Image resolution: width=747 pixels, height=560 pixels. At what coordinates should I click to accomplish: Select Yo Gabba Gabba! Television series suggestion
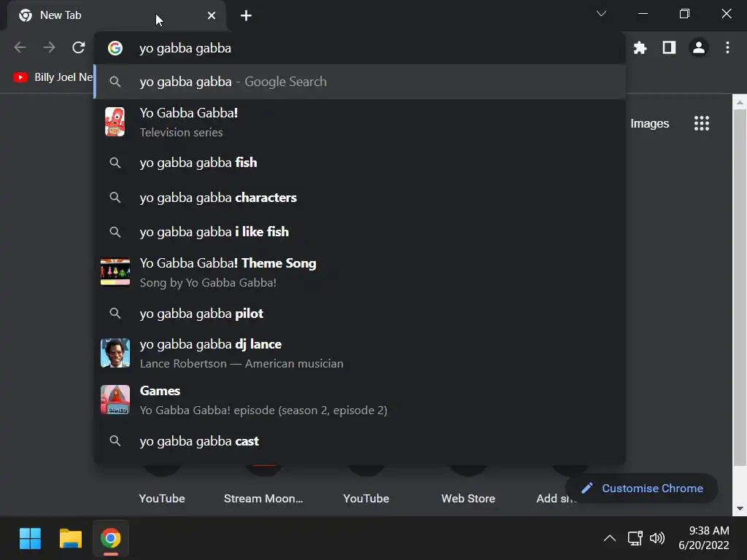(360, 122)
